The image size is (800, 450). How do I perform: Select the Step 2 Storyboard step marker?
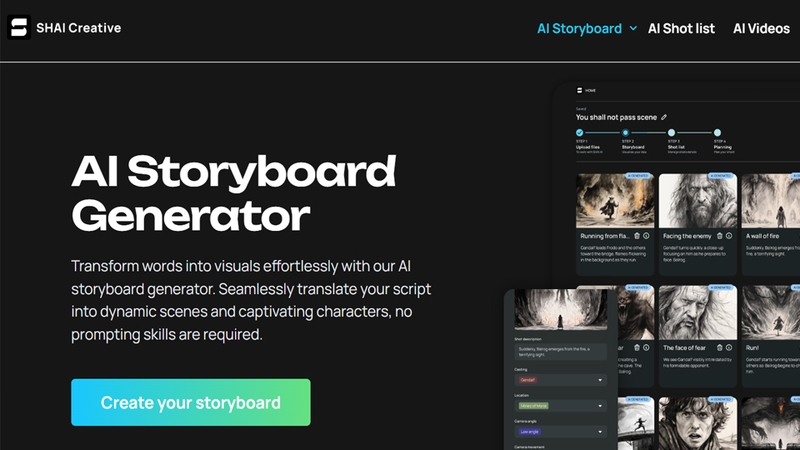tap(626, 133)
